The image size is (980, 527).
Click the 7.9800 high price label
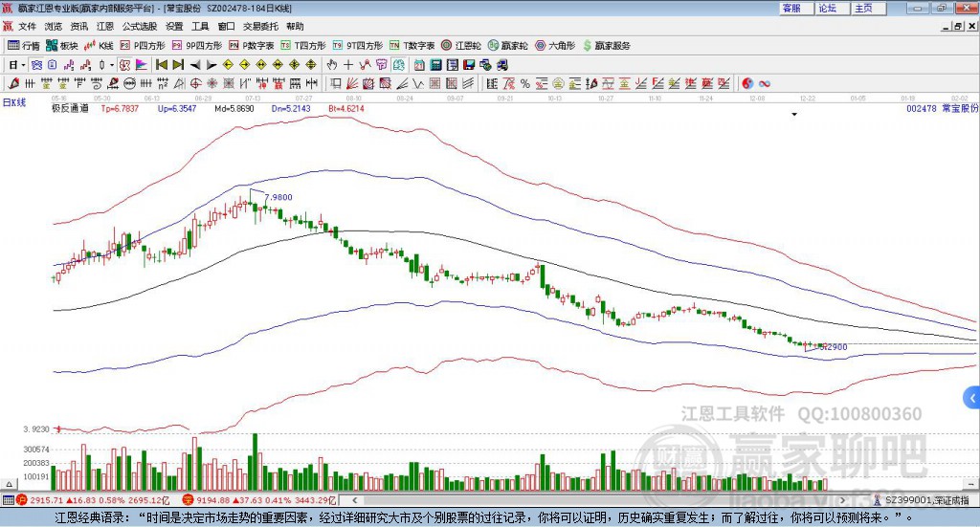(x=278, y=197)
